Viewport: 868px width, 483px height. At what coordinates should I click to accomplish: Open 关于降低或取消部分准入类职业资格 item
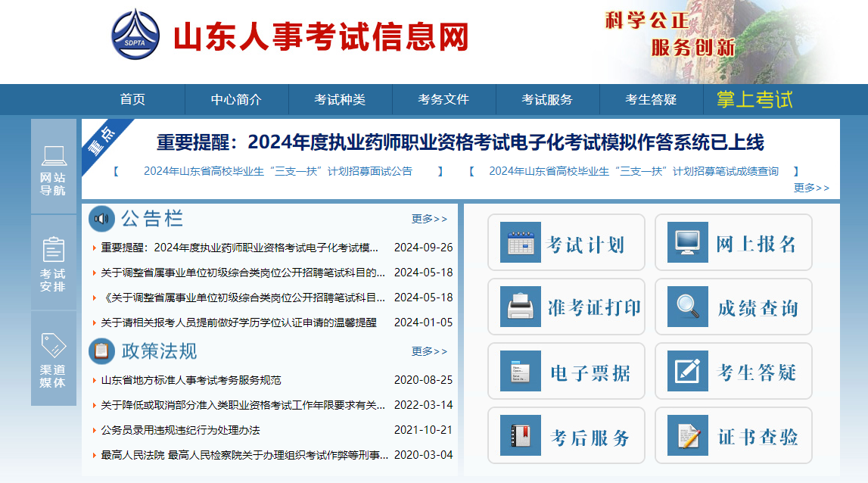coord(243,405)
